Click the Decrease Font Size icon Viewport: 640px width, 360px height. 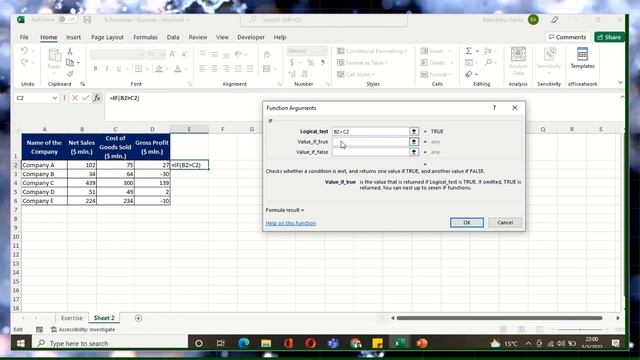coord(184,54)
